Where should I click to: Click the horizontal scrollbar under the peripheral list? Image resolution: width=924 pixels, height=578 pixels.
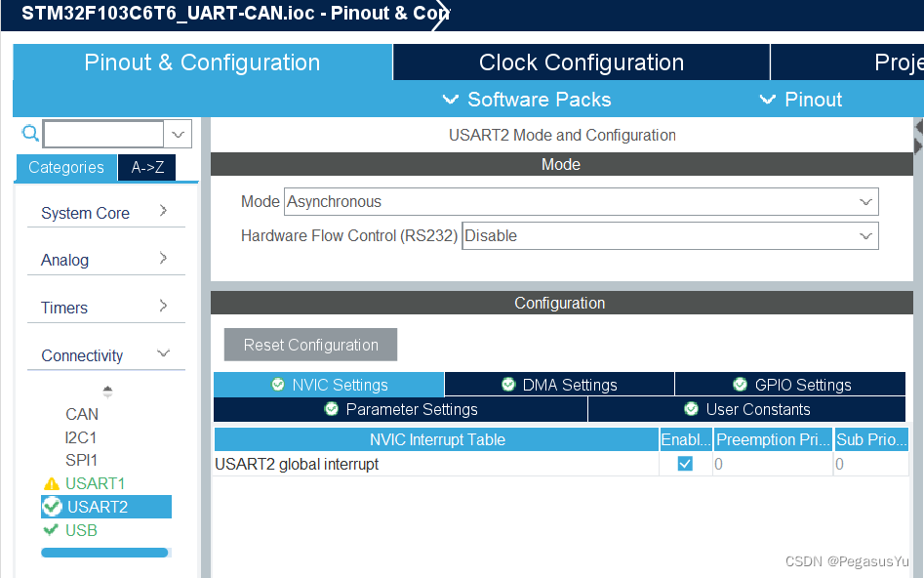coord(105,553)
